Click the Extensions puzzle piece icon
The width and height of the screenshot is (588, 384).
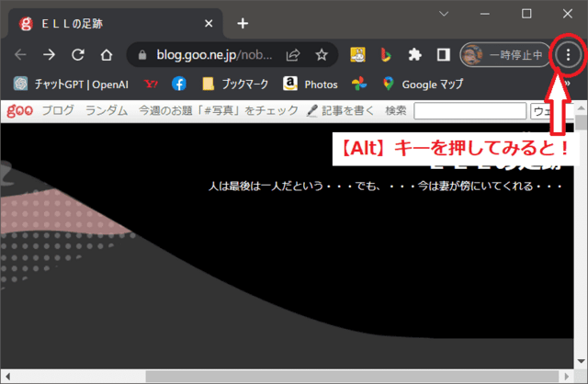(414, 55)
